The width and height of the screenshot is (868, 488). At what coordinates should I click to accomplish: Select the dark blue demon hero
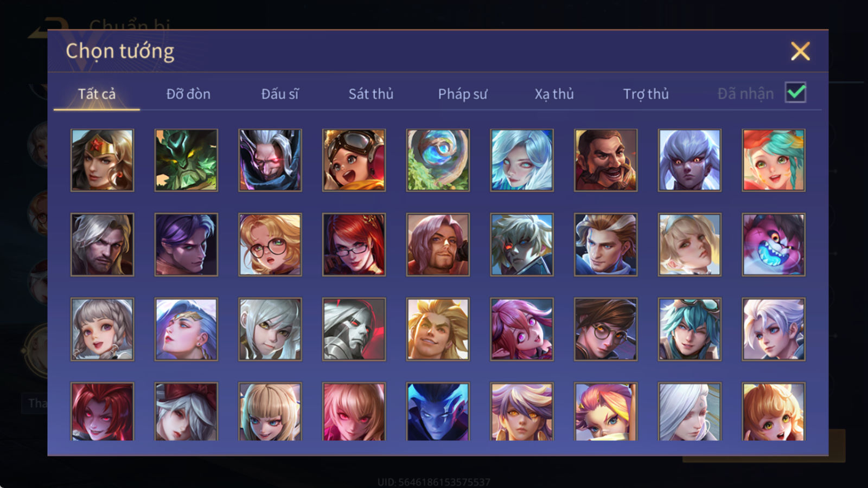click(438, 412)
